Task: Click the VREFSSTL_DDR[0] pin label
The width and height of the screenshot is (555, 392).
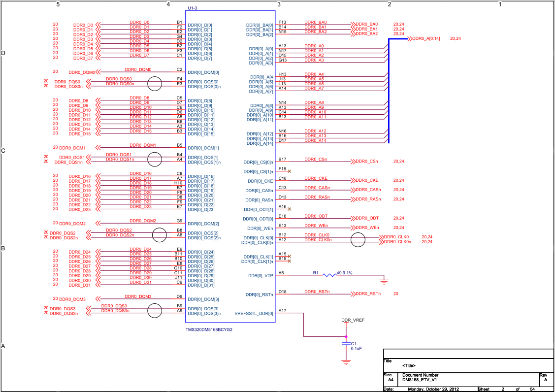Action: pyautogui.click(x=254, y=313)
